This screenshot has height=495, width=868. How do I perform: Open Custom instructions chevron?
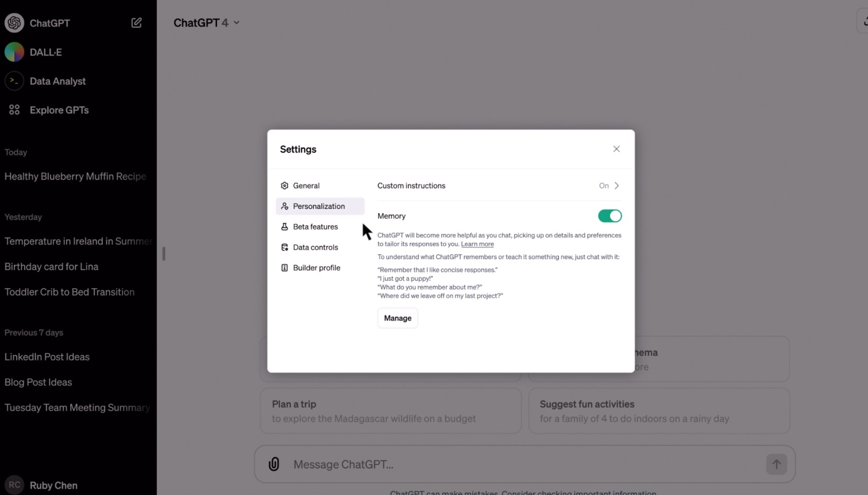pyautogui.click(x=617, y=185)
